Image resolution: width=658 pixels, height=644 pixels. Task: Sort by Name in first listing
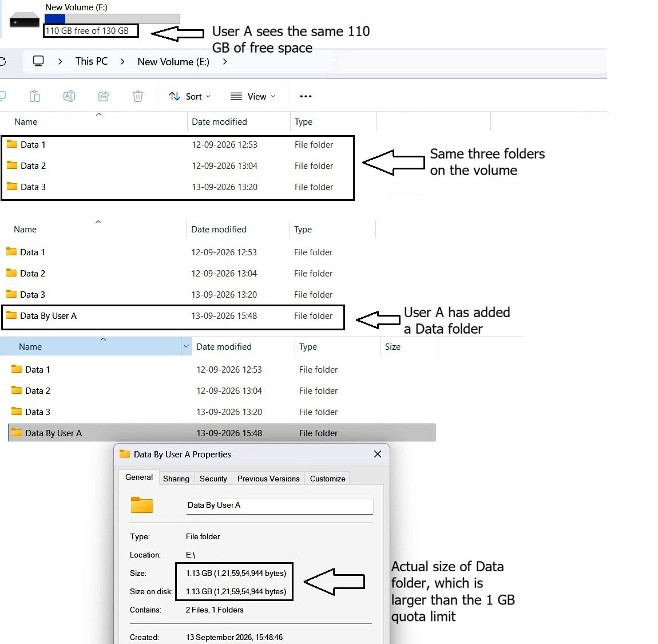[x=26, y=122]
